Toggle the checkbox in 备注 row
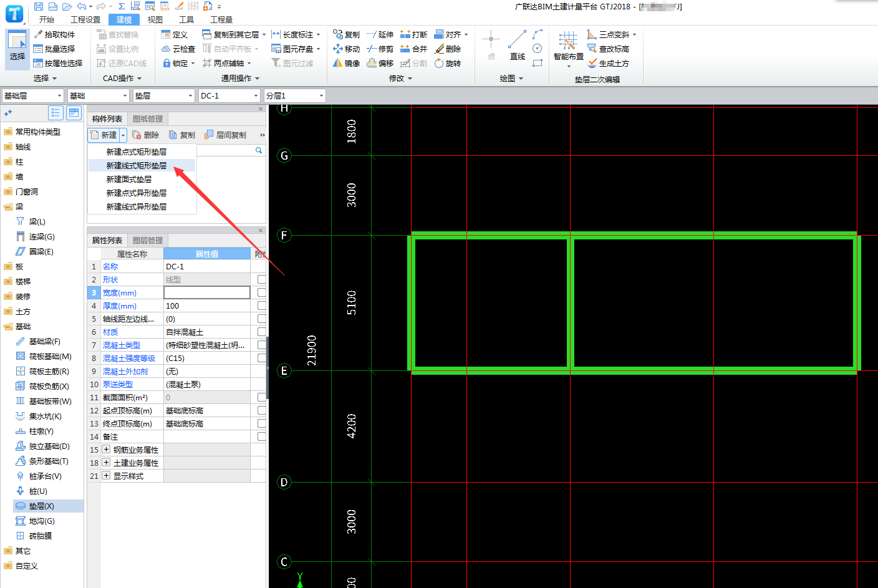The image size is (878, 588). (x=262, y=436)
